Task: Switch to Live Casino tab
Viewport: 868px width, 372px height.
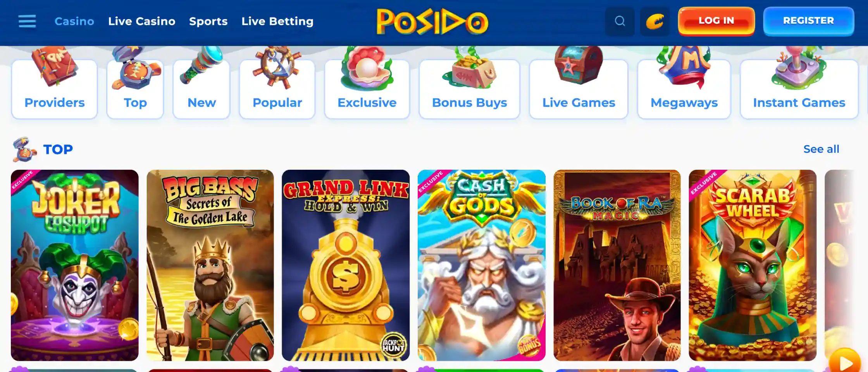Action: click(142, 21)
